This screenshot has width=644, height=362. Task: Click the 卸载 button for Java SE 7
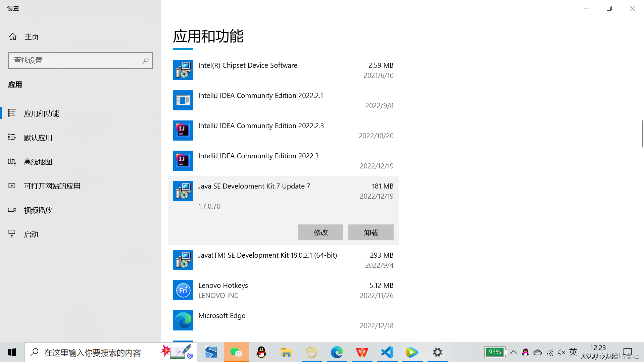(371, 232)
